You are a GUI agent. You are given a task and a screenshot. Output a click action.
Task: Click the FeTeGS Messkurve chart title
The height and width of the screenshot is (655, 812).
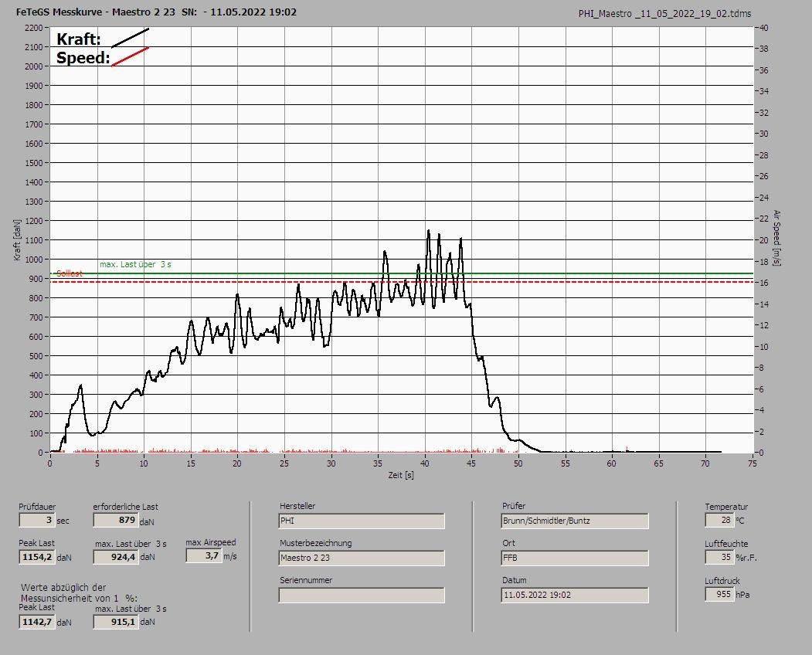click(156, 12)
